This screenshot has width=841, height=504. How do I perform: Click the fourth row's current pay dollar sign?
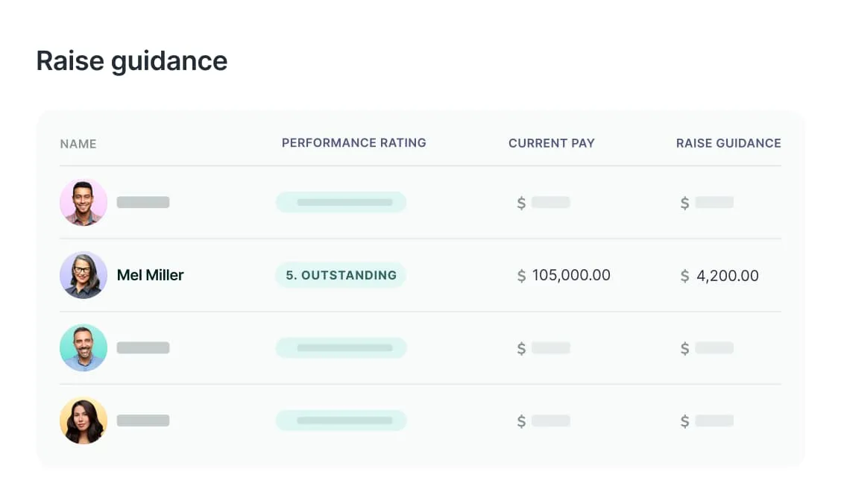521,422
